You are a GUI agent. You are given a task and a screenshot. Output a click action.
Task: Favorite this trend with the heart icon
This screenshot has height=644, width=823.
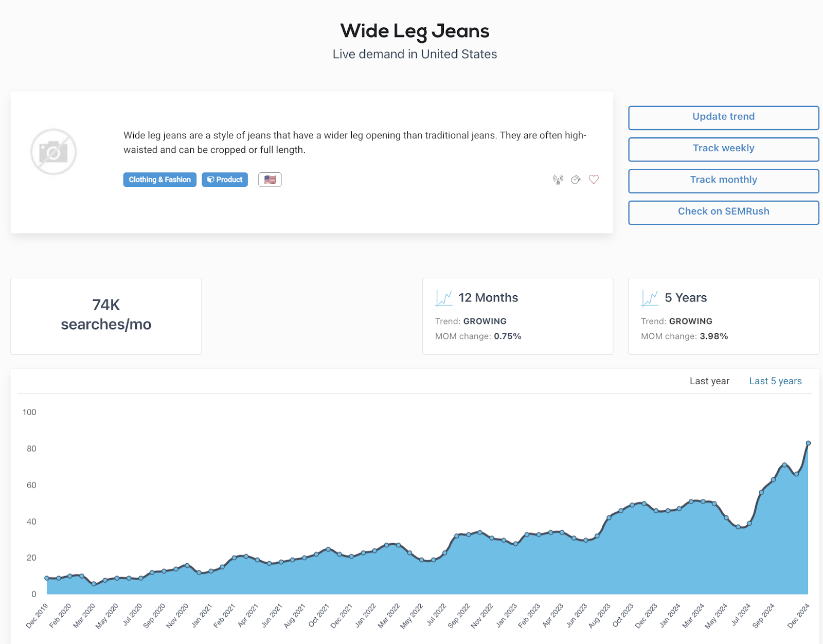point(594,180)
